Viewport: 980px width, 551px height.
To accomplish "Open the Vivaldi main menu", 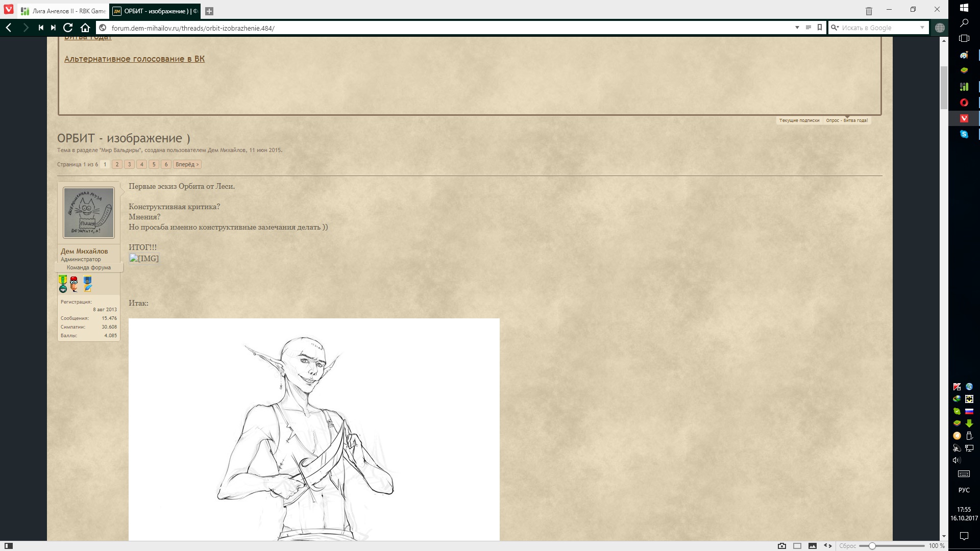I will click(8, 10).
